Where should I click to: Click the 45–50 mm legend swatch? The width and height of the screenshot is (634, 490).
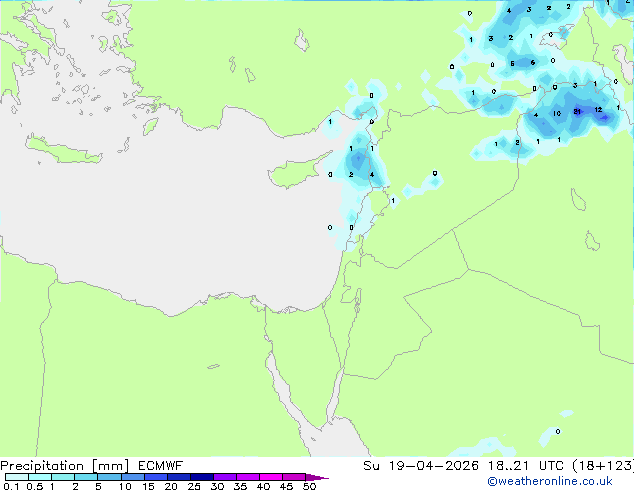coord(294,477)
